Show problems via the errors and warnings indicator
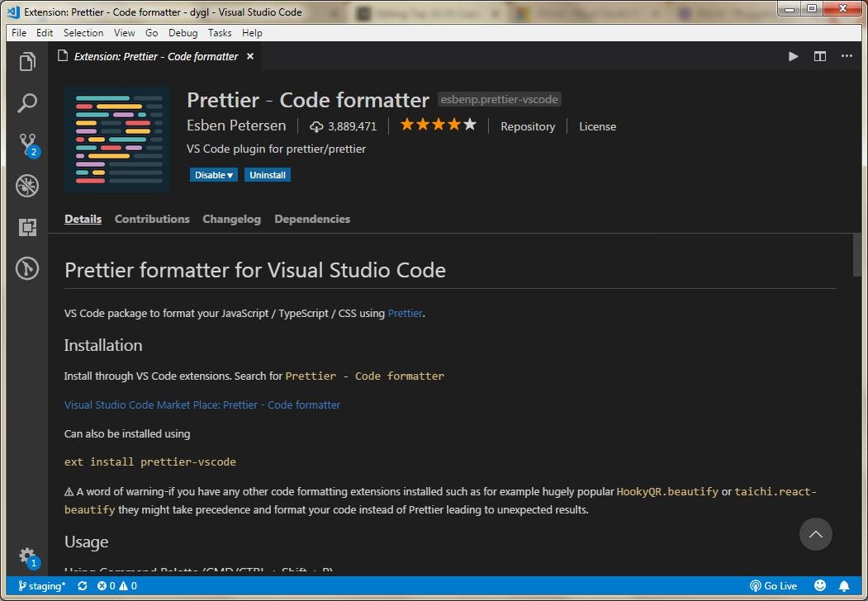Viewport: 868px width, 601px height. point(116,585)
